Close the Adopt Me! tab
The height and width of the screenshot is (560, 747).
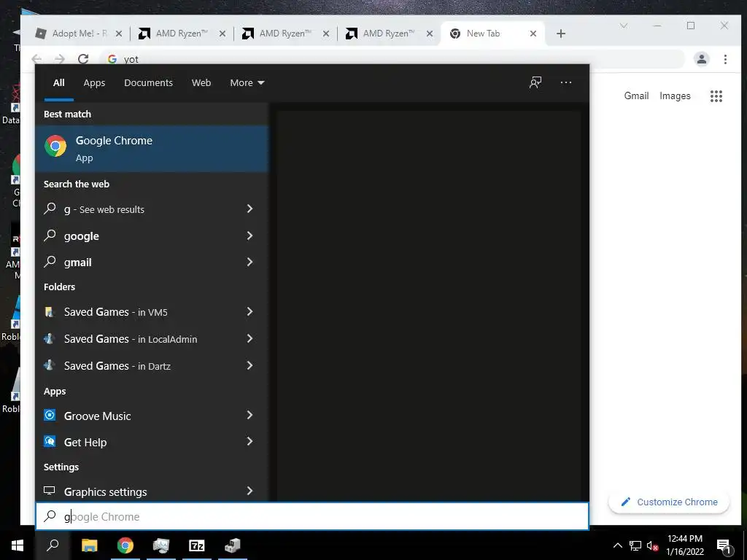[x=119, y=34]
